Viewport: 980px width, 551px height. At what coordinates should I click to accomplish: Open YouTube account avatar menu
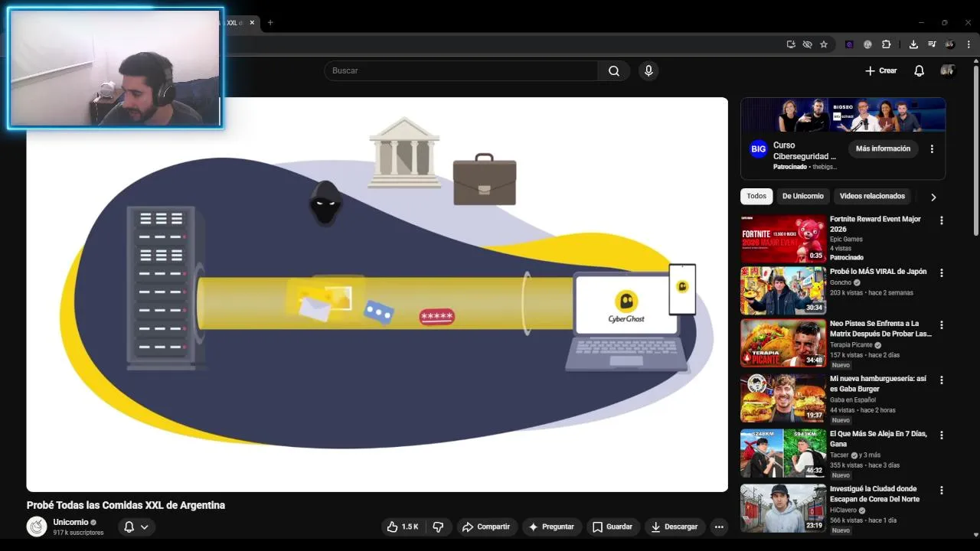coord(948,70)
